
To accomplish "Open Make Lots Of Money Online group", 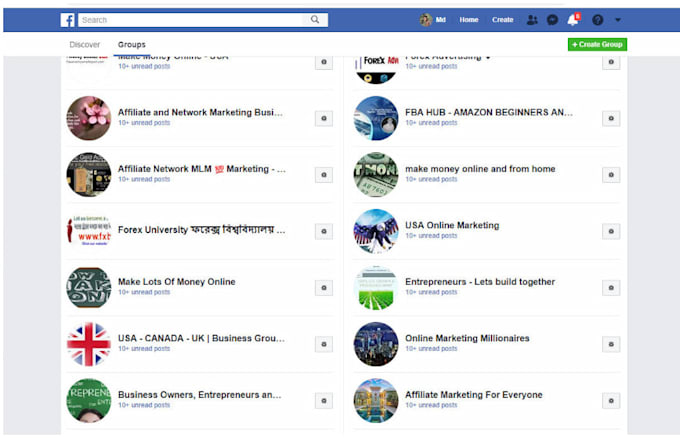I will pyautogui.click(x=177, y=282).
